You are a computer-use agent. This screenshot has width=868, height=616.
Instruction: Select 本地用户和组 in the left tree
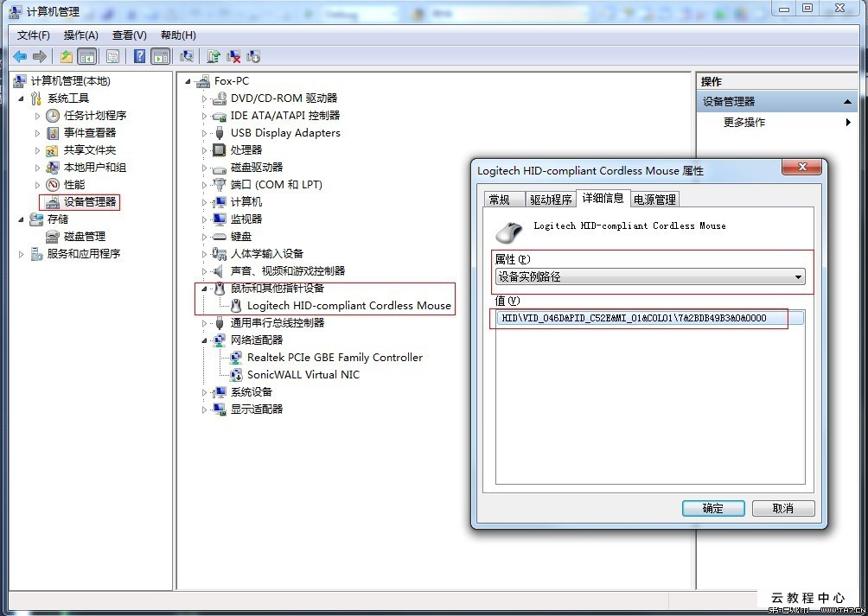[94, 167]
